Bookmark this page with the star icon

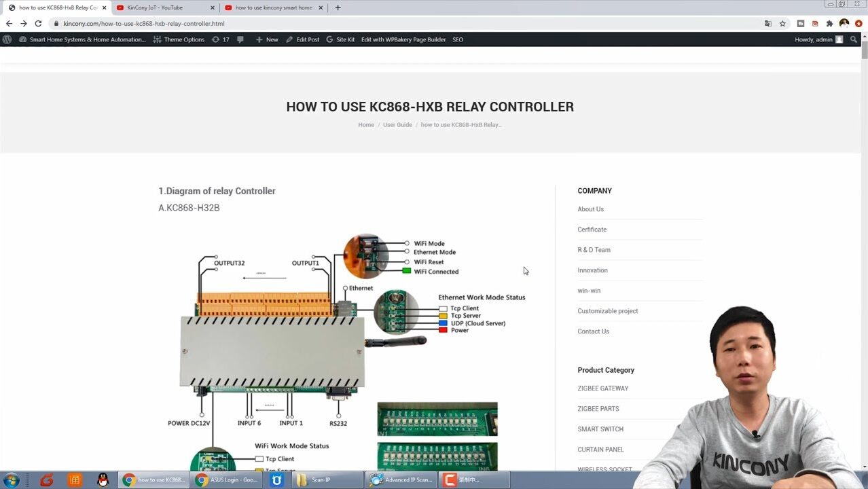[782, 23]
